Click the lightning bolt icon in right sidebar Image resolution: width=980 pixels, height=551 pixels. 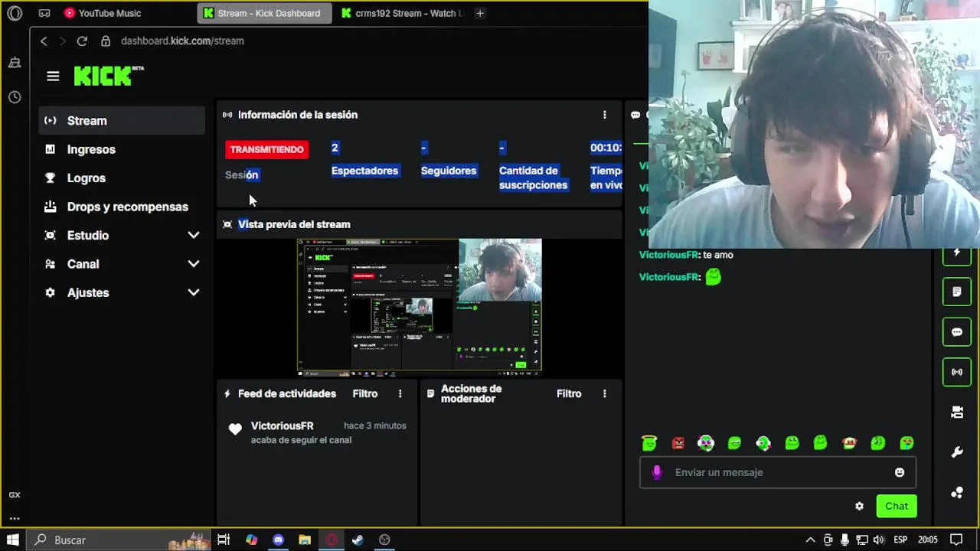[x=957, y=253]
